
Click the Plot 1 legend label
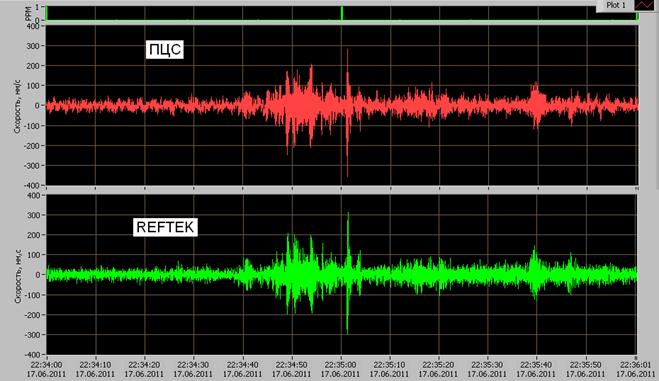click(x=616, y=5)
